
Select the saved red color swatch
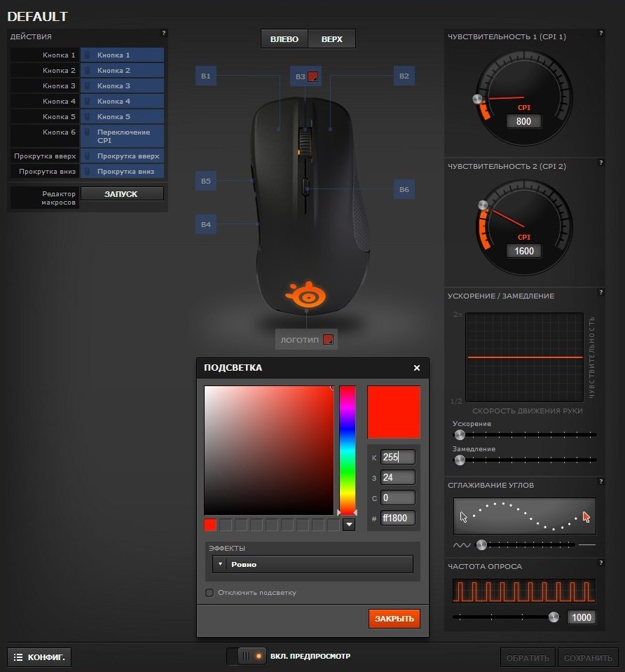pyautogui.click(x=210, y=525)
